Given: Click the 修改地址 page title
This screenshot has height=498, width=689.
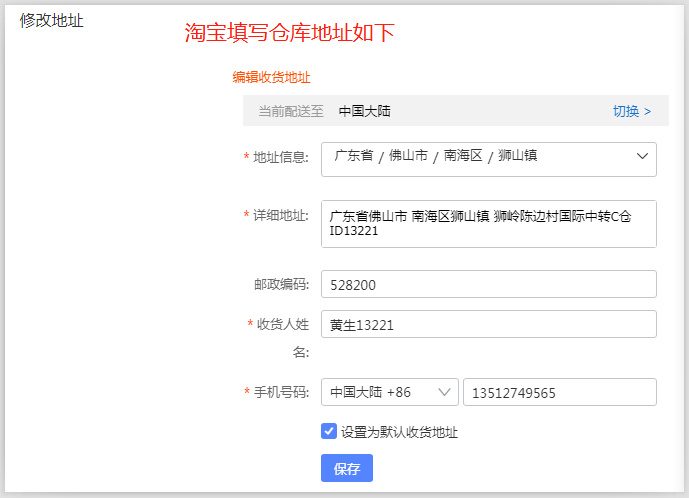Looking at the screenshot, I should (51, 21).
